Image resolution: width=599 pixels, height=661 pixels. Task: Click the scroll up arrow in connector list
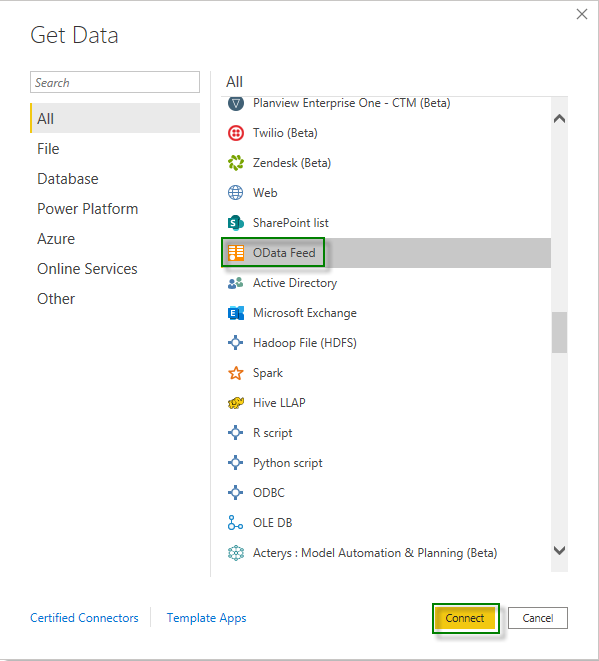click(x=559, y=119)
